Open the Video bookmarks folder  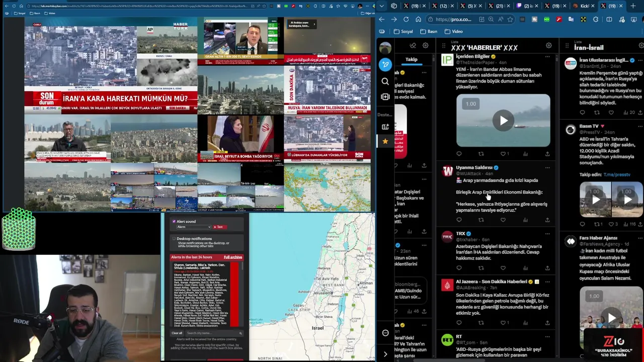(454, 31)
